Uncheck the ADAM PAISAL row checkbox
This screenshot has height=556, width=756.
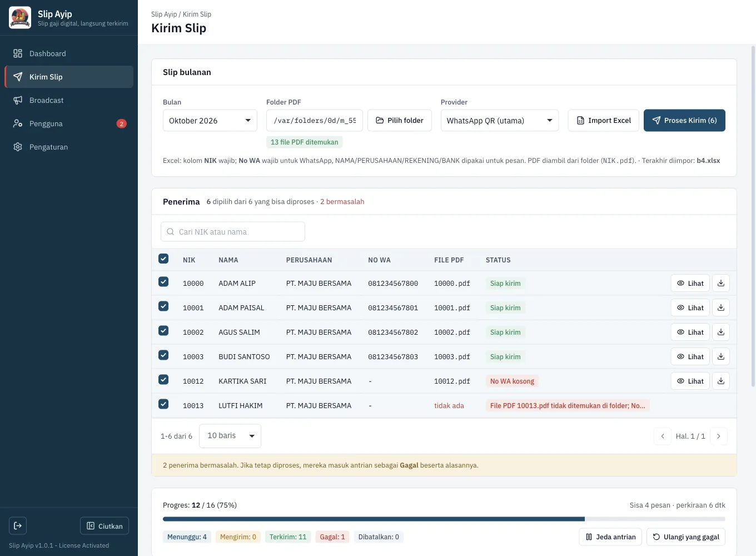coord(163,306)
